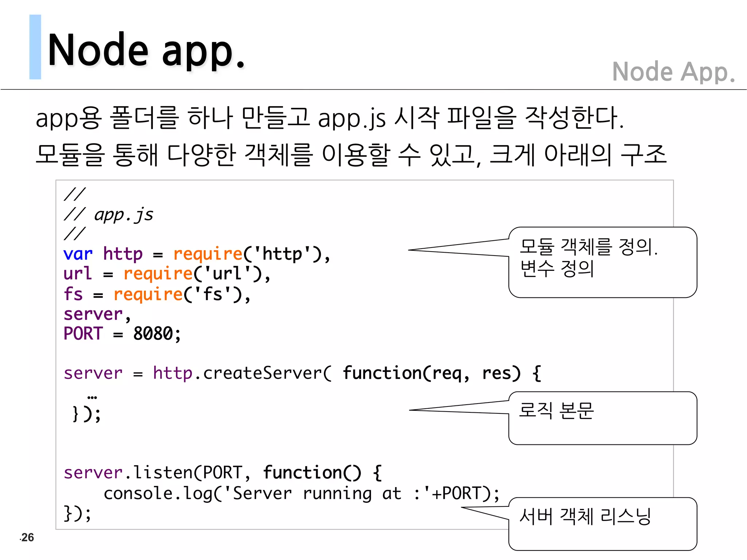This screenshot has height=560, width=747.
Task: Click 'function(req, res) {' in code
Action: (x=442, y=373)
